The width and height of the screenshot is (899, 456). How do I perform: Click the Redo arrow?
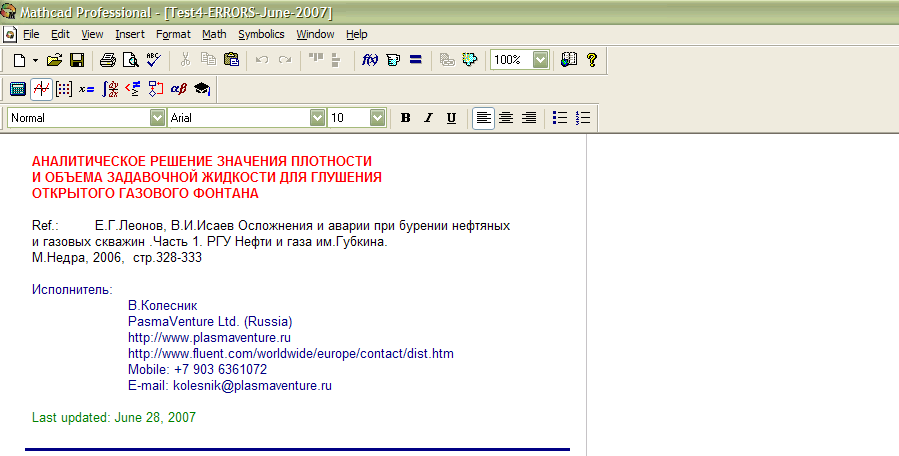285,60
